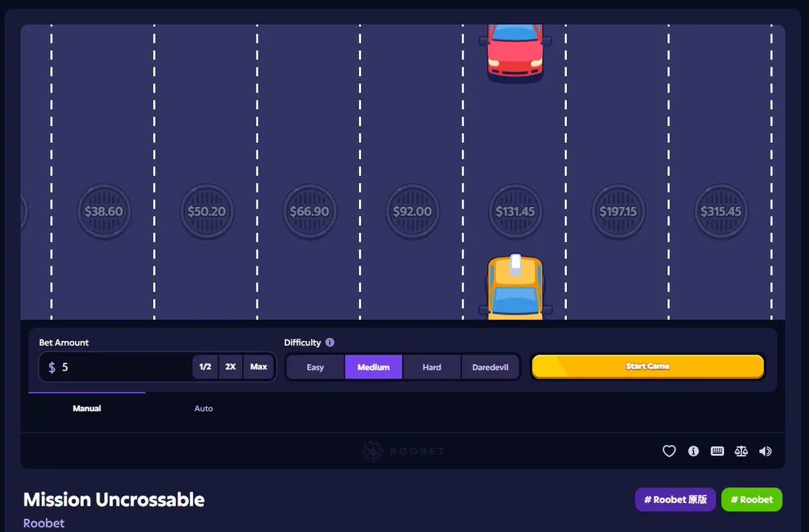
Task: Open the Roobet provider link below title
Action: (44, 523)
